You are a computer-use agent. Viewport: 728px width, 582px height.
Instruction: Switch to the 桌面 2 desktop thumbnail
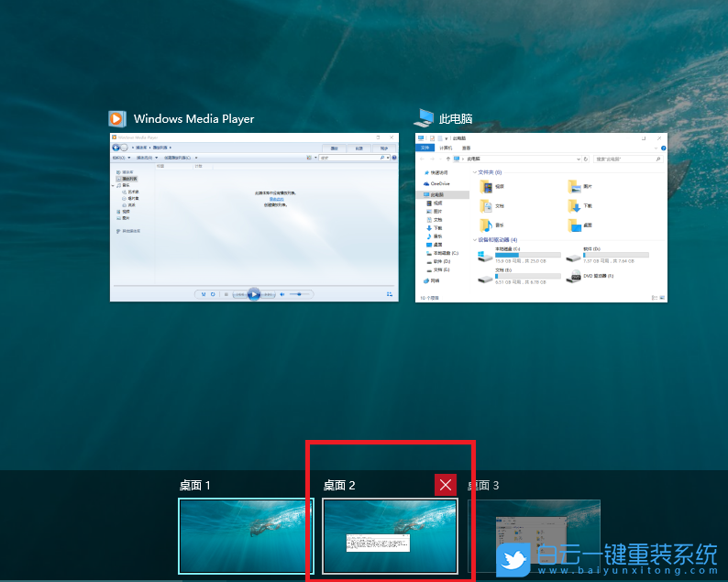(x=390, y=535)
